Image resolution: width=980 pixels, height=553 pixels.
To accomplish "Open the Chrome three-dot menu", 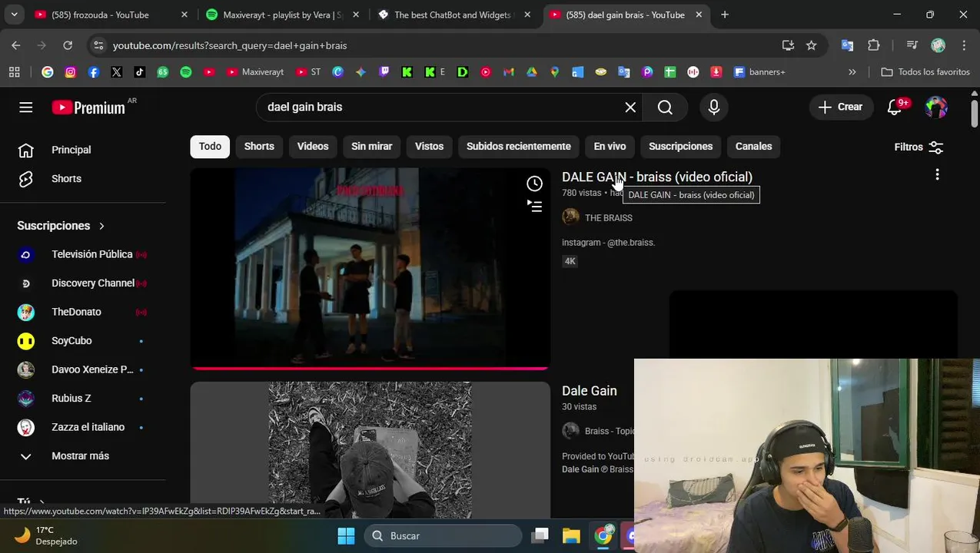I will (964, 45).
